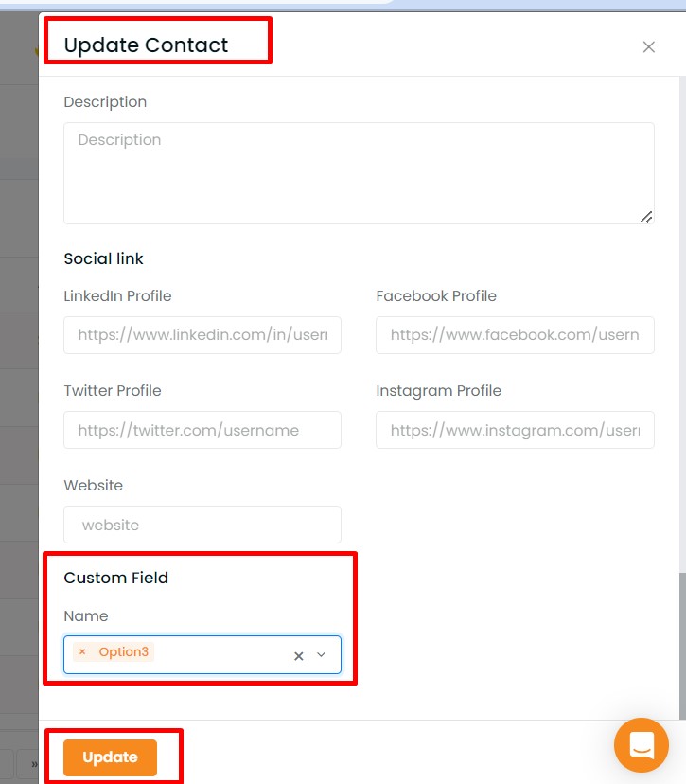This screenshot has height=784, width=686.
Task: Open the orange chat support bubble
Action: point(641,745)
